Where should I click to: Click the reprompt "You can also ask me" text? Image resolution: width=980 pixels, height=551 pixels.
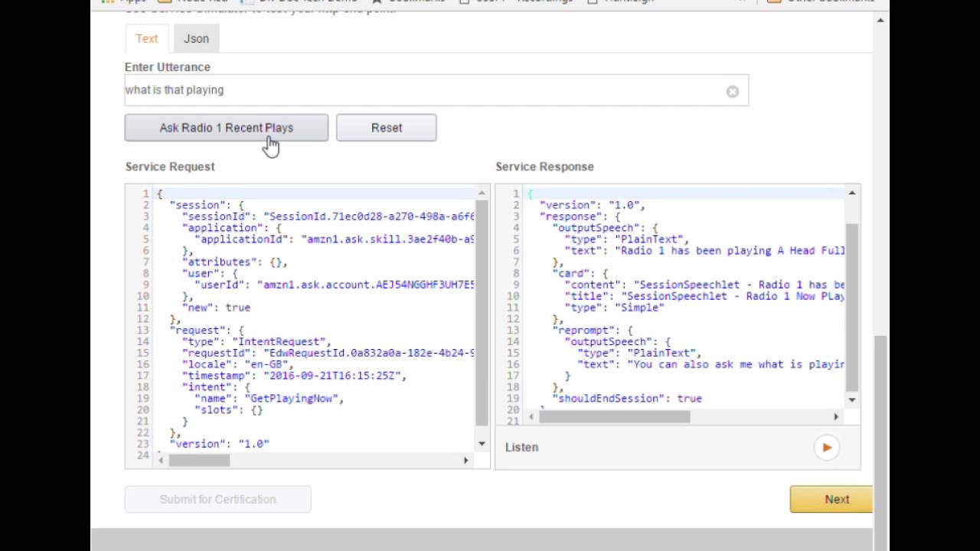[710, 364]
